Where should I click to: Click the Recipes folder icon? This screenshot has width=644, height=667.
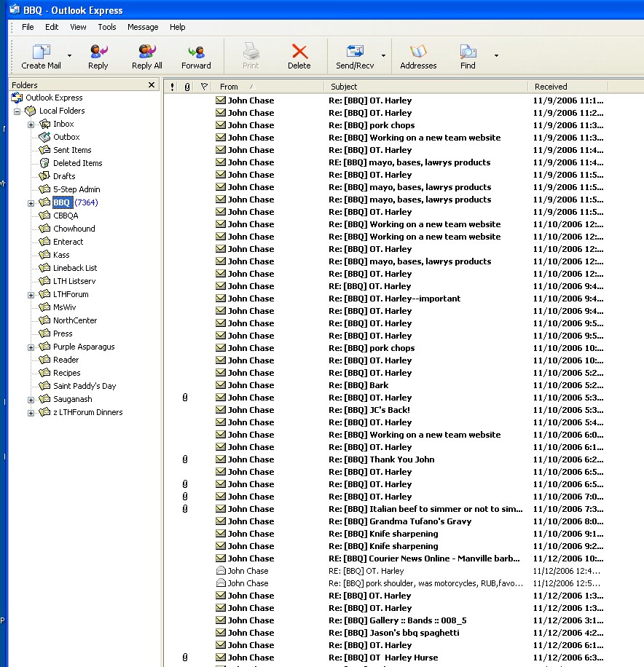tap(44, 373)
